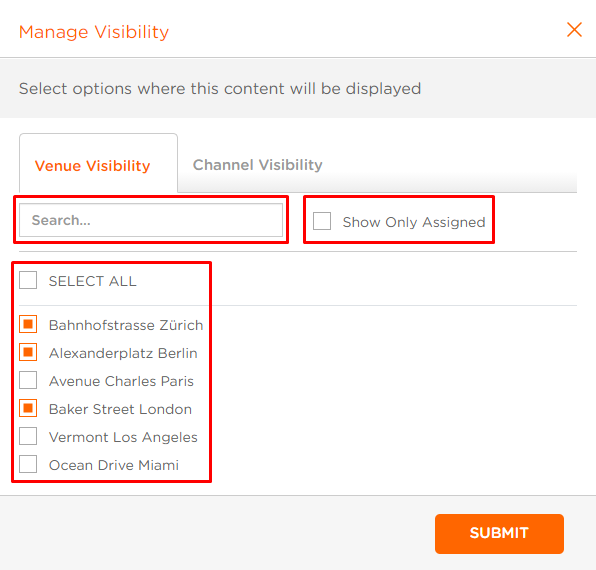Click the Bahnhofstrasse Zürich venue name
Image resolution: width=596 pixels, height=570 pixels.
pyautogui.click(x=126, y=325)
